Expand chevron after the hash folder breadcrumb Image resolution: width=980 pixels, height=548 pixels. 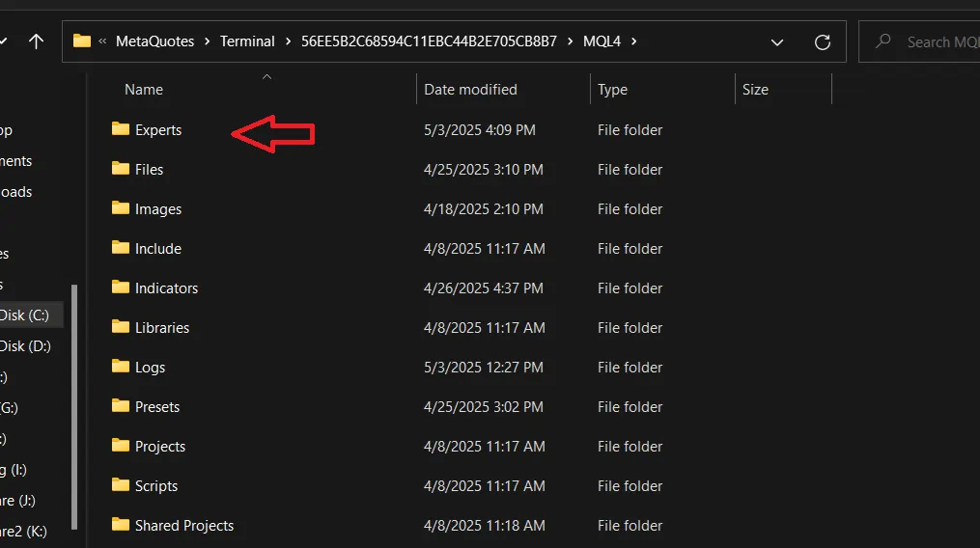(570, 41)
